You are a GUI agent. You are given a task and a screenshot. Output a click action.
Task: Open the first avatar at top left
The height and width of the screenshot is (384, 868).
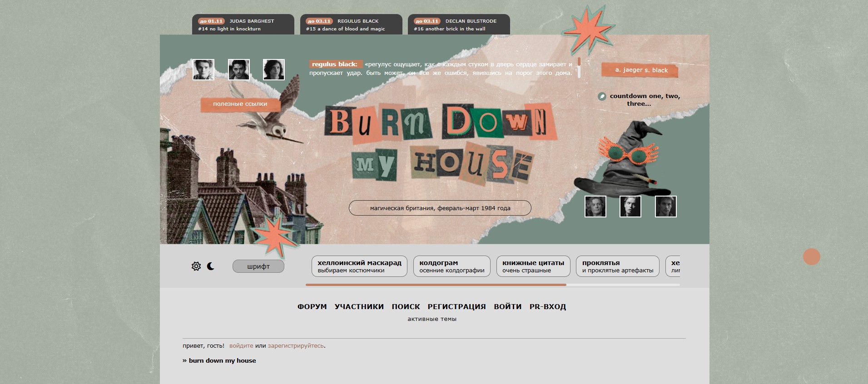coord(203,70)
